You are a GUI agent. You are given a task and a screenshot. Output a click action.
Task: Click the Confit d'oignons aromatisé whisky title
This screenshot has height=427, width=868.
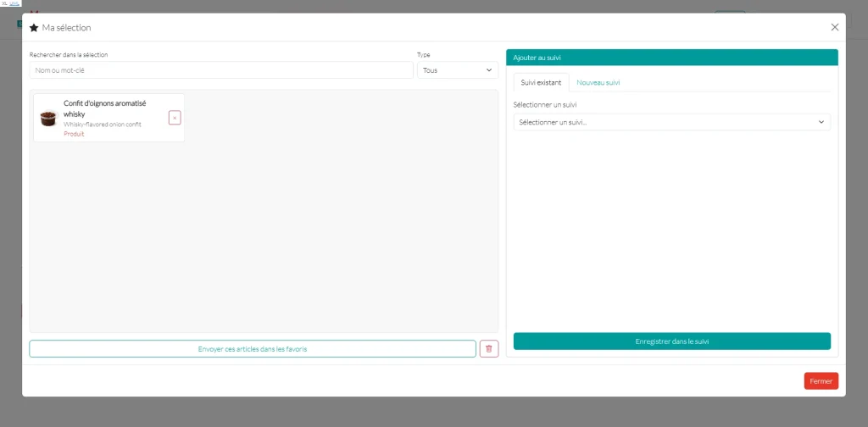(x=104, y=108)
